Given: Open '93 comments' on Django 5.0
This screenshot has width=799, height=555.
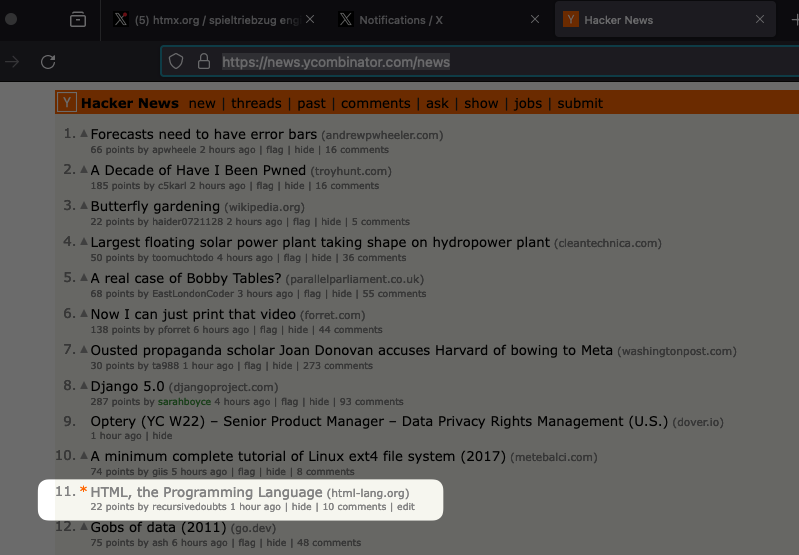Looking at the screenshot, I should point(371,402).
